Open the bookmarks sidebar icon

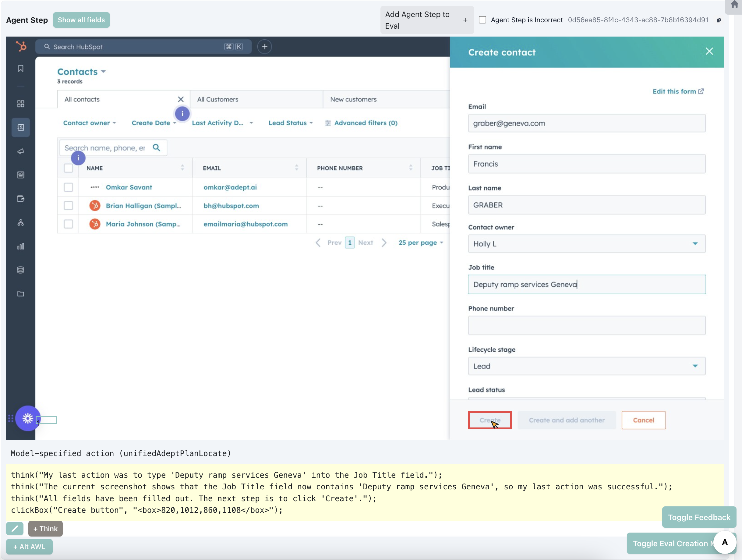pos(21,69)
